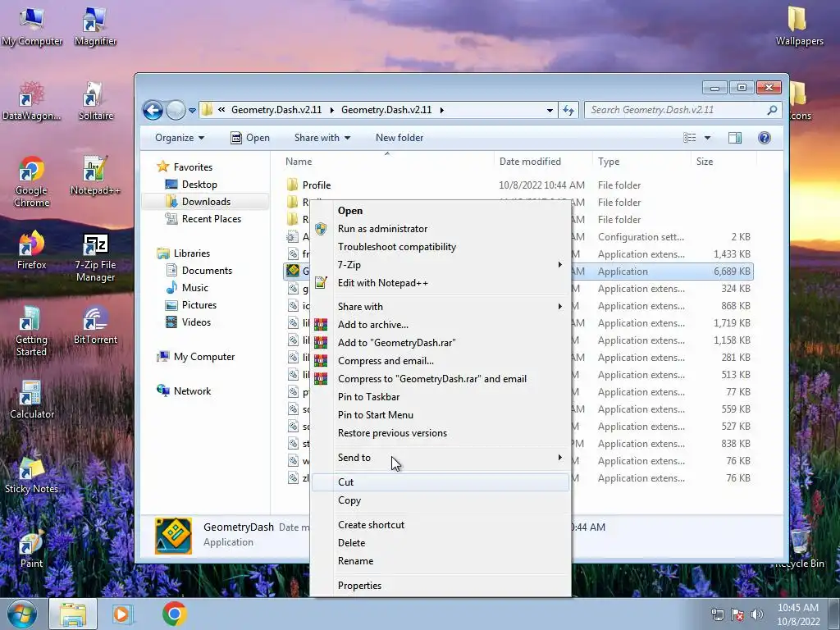Open the Calculator desktop icon
Viewport: 840px width, 630px height.
pos(32,399)
